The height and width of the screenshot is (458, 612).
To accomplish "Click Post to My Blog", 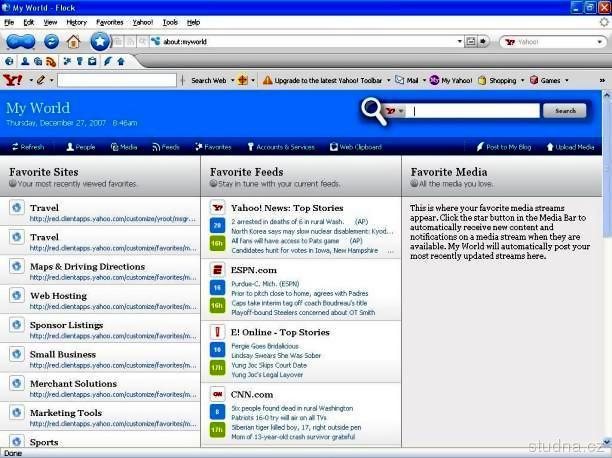I will 504,147.
